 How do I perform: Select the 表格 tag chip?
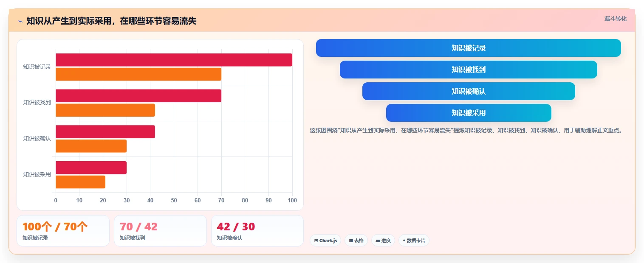coord(356,241)
